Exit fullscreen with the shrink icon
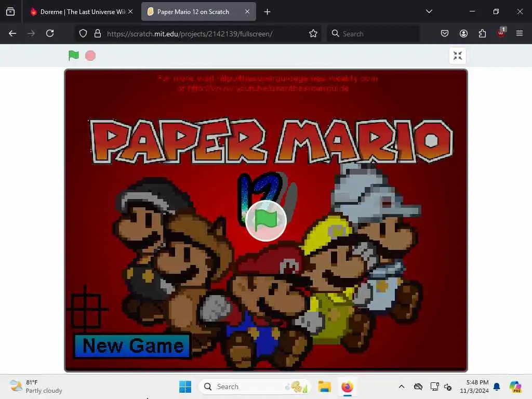The height and width of the screenshot is (399, 532). tap(457, 56)
